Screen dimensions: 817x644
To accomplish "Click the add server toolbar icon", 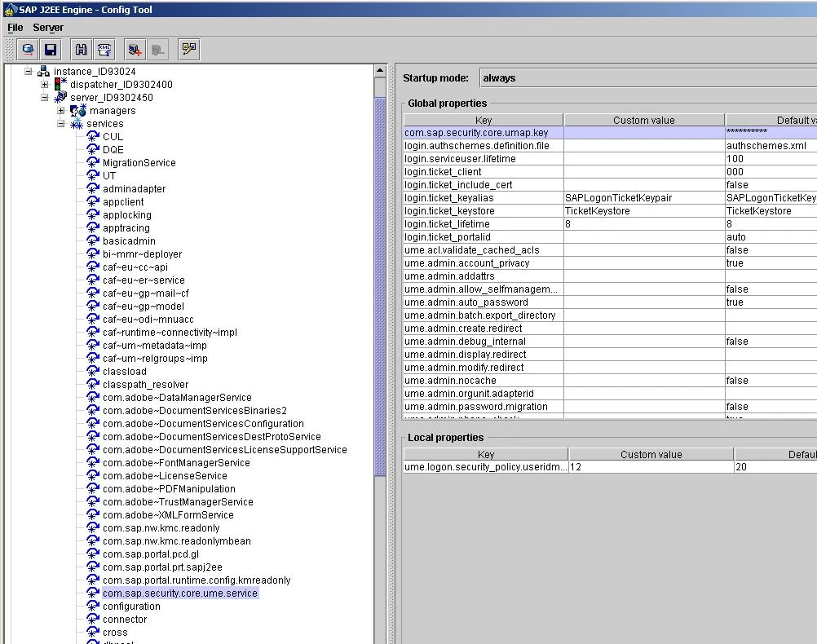I will click(x=135, y=50).
